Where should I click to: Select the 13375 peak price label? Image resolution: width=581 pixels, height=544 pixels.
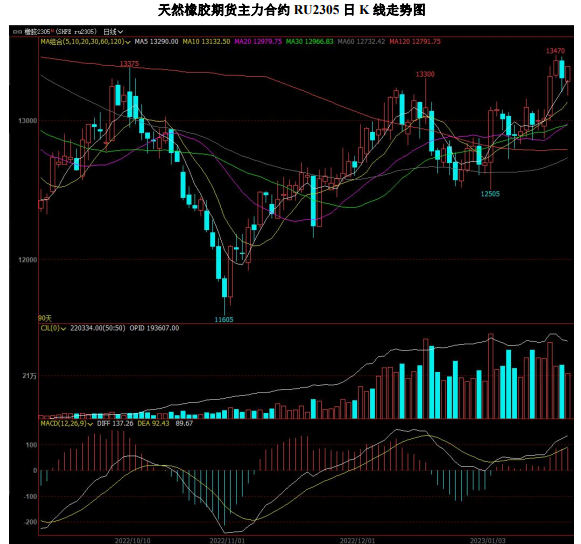(x=129, y=63)
